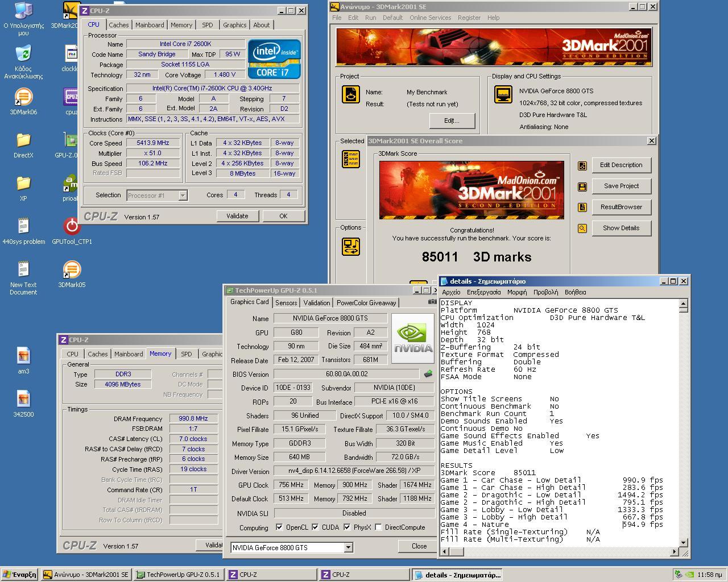The image size is (728, 582).
Task: Toggle the PhysX checkbox in GPU-Z
Action: click(347, 527)
